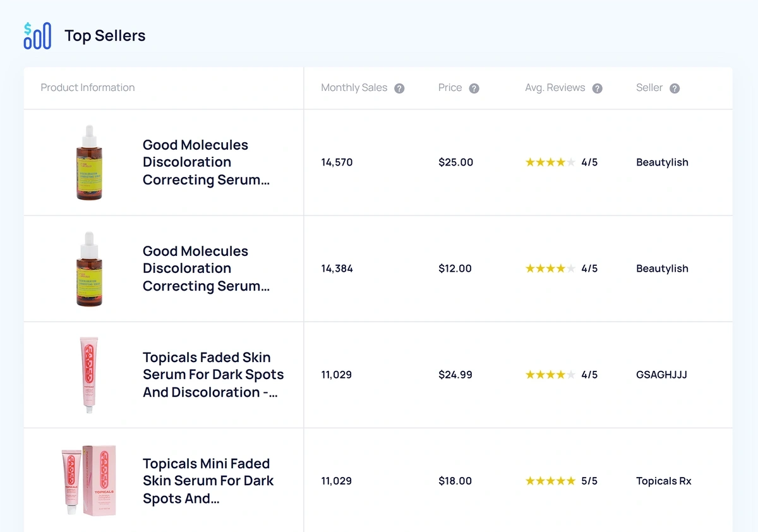Open the Monthly Sales help tooltip icon
This screenshot has width=758, height=532.
pos(399,88)
